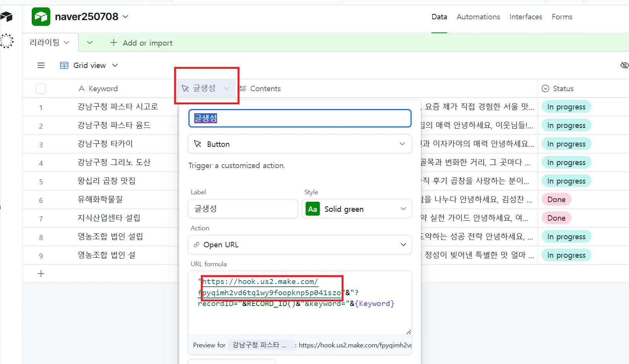Click the cell 강남구청 파스타 시고로
Image resolution: width=629 pixels, height=364 pixels.
118,107
